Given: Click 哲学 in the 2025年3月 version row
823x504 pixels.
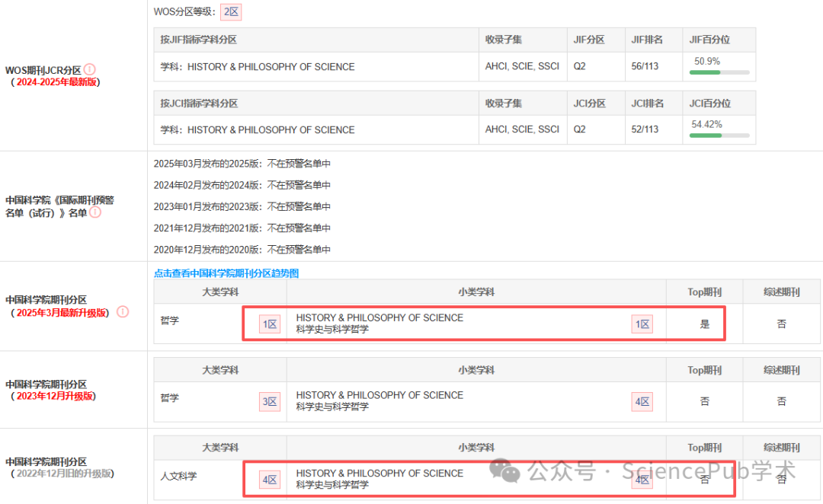Looking at the screenshot, I should point(169,321).
